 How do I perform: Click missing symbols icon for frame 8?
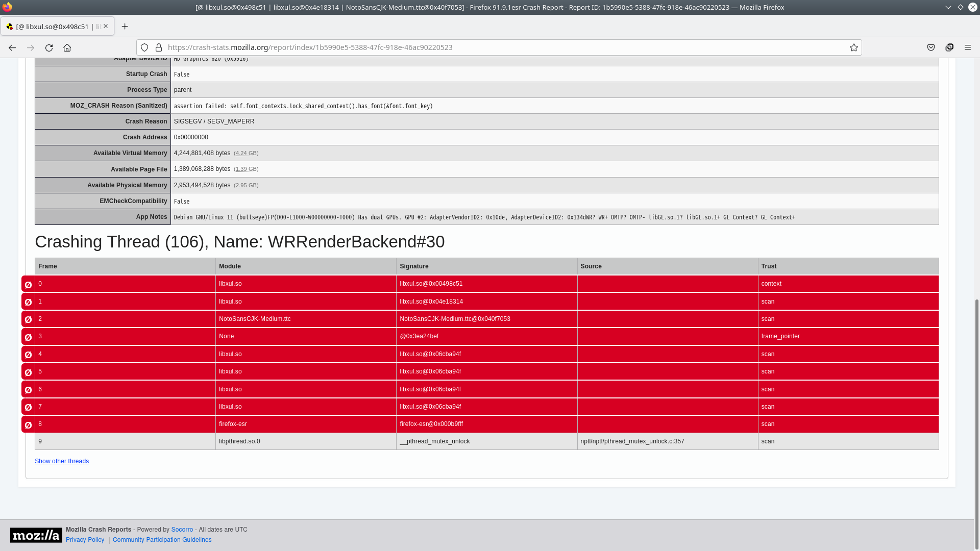click(x=29, y=425)
